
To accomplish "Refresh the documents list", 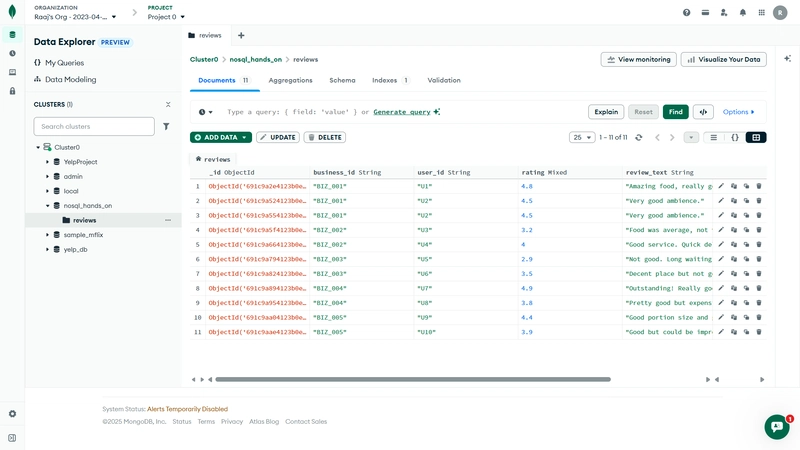I will click(639, 137).
